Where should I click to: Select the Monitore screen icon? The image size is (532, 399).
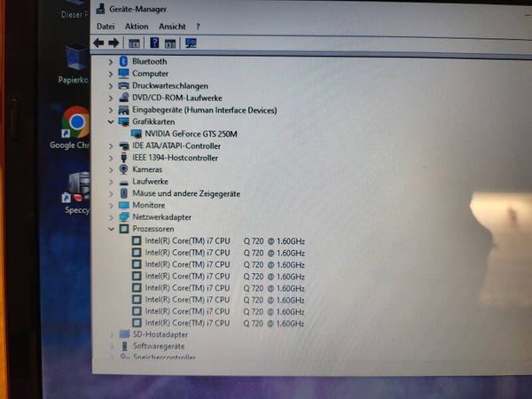tap(124, 206)
